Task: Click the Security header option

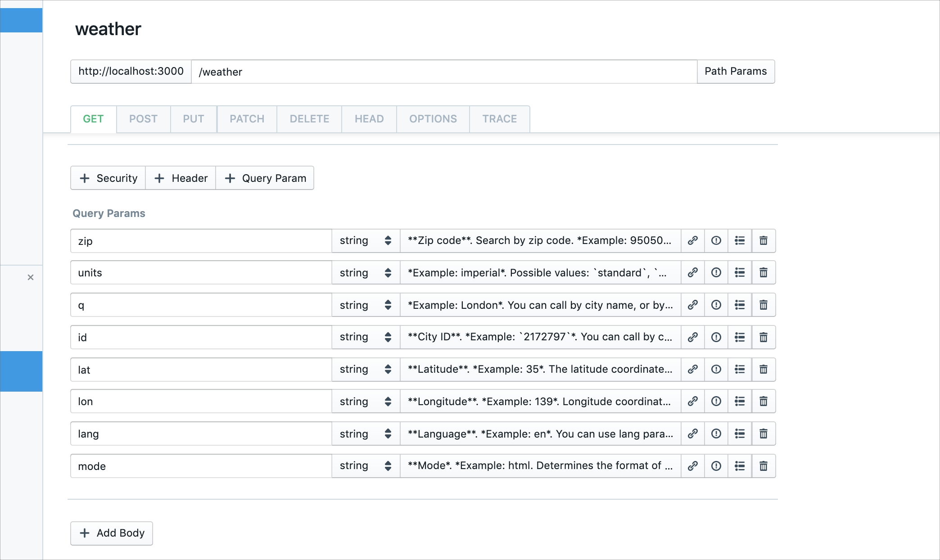Action: pyautogui.click(x=108, y=177)
